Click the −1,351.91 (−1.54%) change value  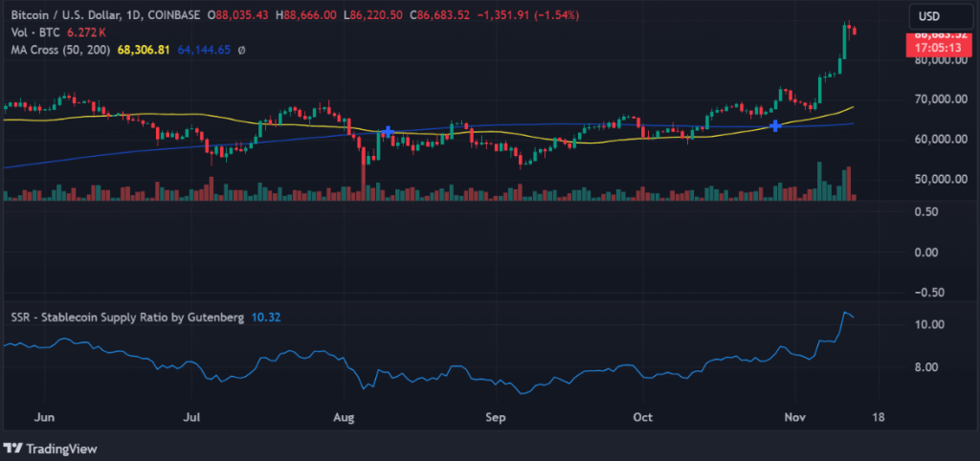coord(526,15)
